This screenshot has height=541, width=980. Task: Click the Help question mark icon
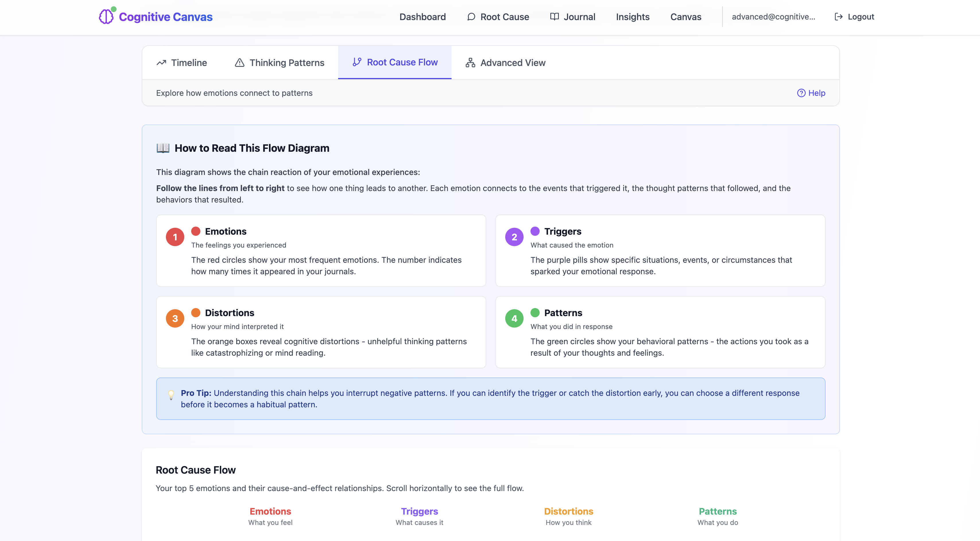(801, 93)
